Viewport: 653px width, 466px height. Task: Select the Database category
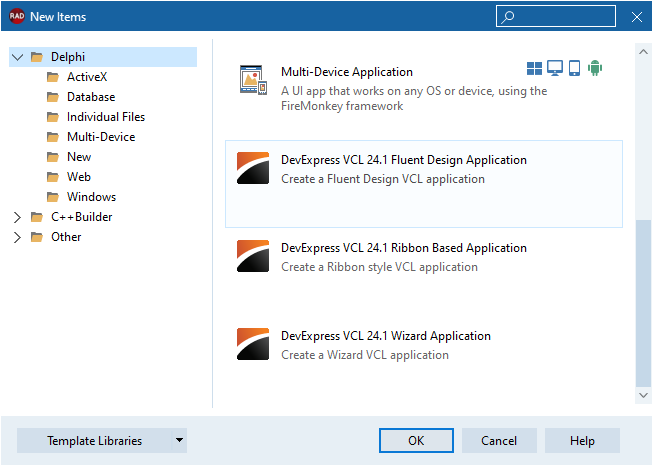[91, 97]
